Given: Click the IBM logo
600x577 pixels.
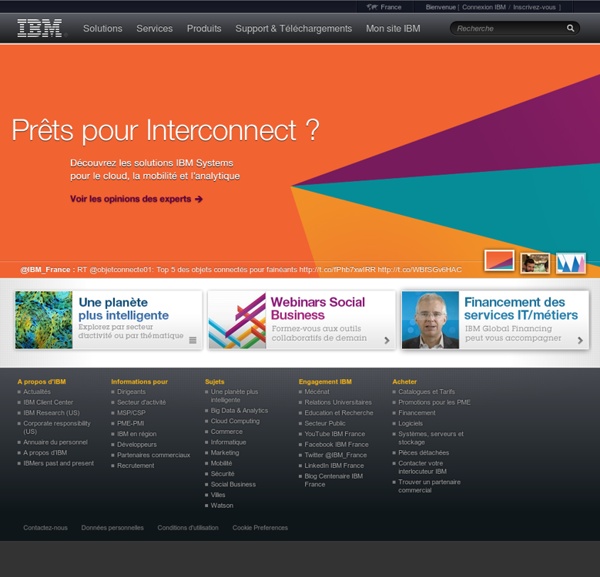Looking at the screenshot, I should coord(39,28).
